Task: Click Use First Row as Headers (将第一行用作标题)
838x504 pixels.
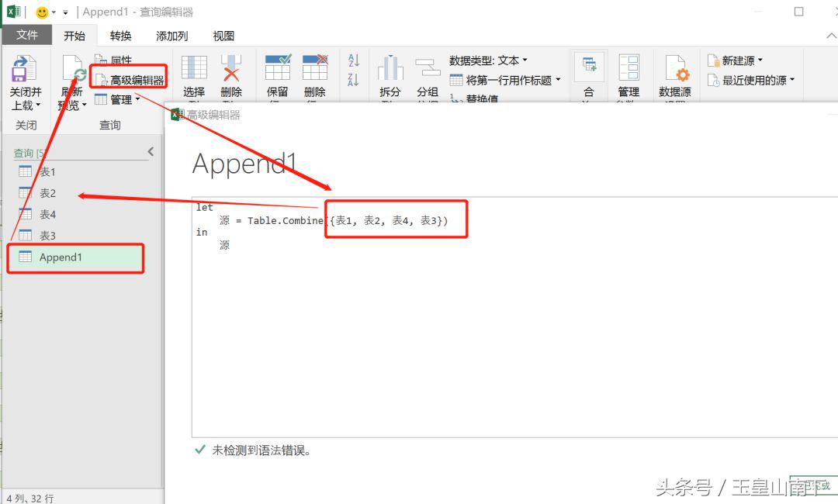Action: [x=500, y=80]
